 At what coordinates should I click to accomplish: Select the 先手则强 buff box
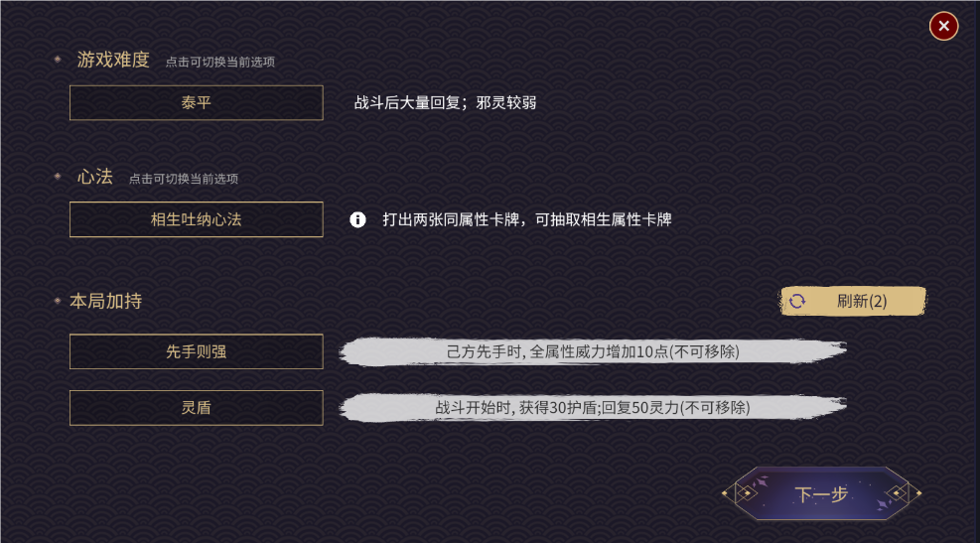click(196, 351)
